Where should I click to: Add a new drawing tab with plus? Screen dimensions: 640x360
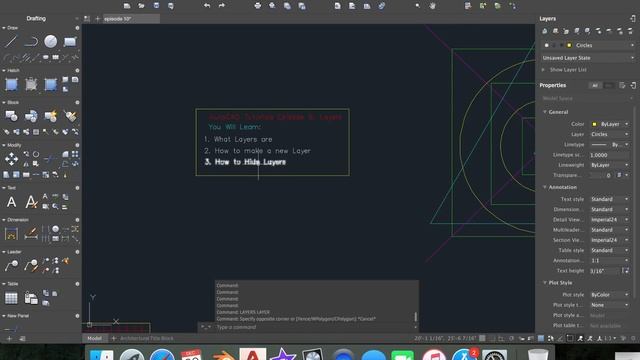(98, 19)
